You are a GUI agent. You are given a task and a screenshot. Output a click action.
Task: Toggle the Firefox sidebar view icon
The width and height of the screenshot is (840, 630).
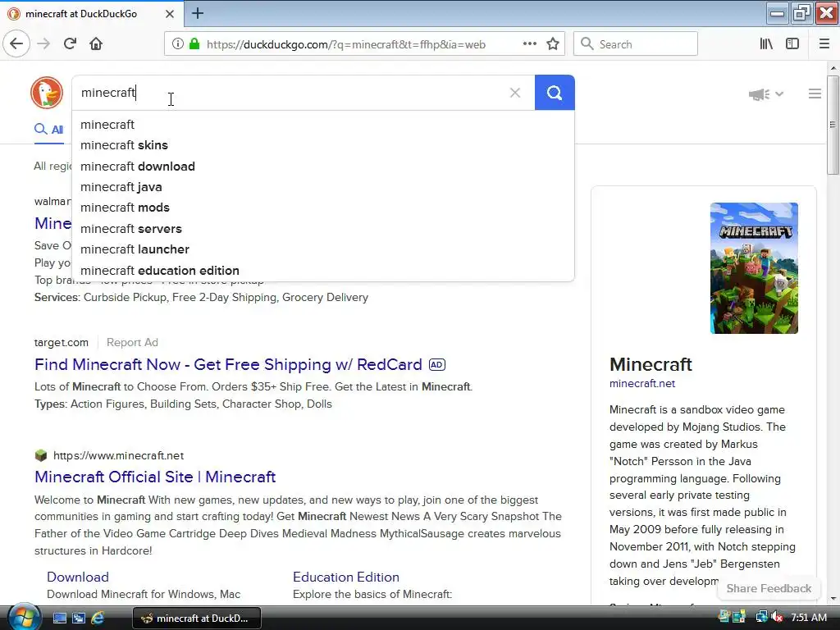point(792,44)
